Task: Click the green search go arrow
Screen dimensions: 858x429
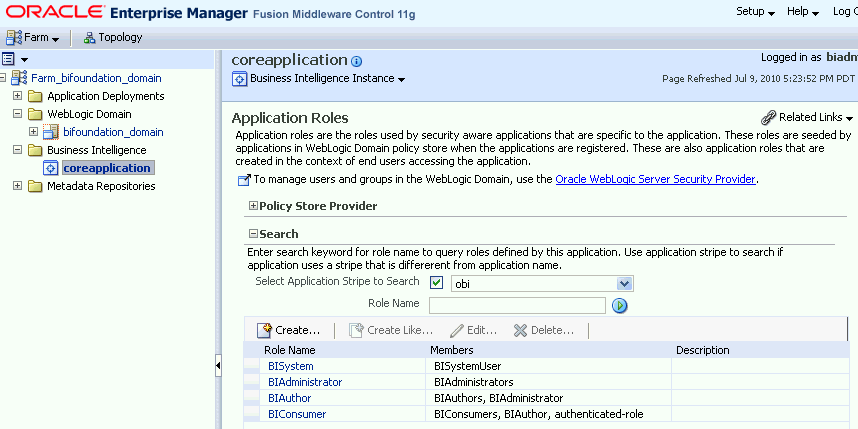Action: (619, 305)
